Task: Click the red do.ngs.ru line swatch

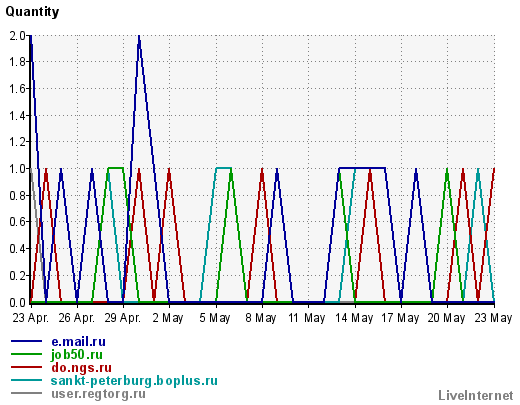Action: [26, 367]
